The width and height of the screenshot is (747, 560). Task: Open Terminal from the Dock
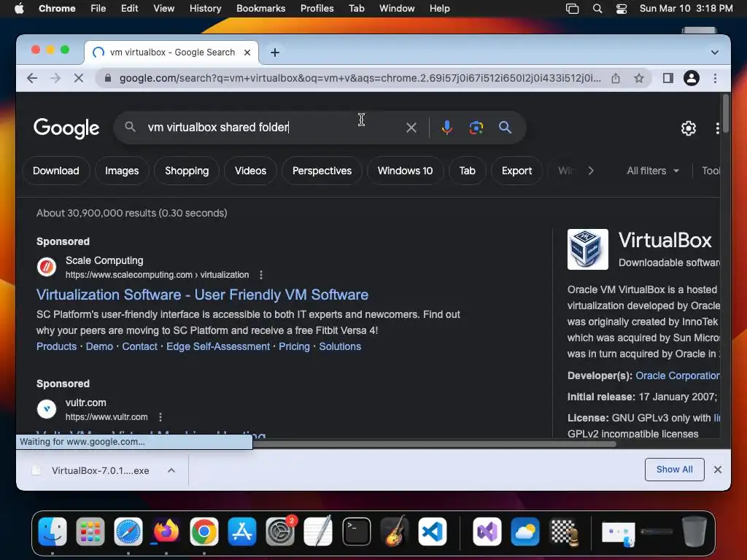click(x=356, y=531)
